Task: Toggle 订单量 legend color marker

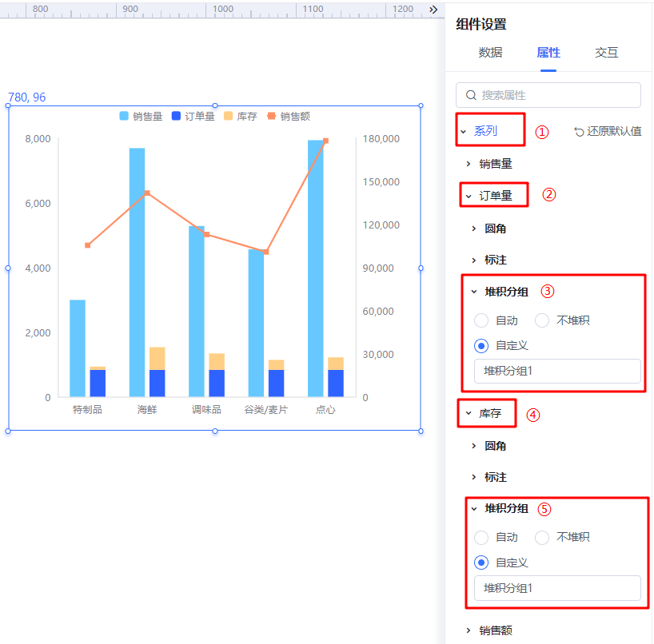Action: pos(176,116)
